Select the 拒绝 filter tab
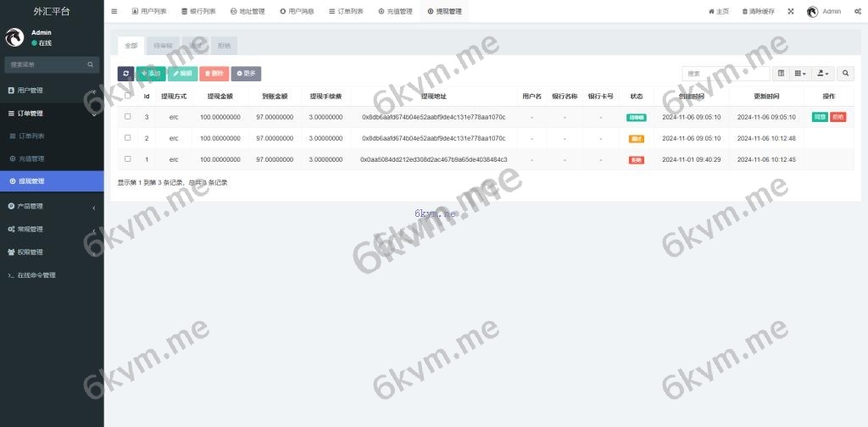Image resolution: width=868 pixels, height=427 pixels. pyautogui.click(x=224, y=45)
